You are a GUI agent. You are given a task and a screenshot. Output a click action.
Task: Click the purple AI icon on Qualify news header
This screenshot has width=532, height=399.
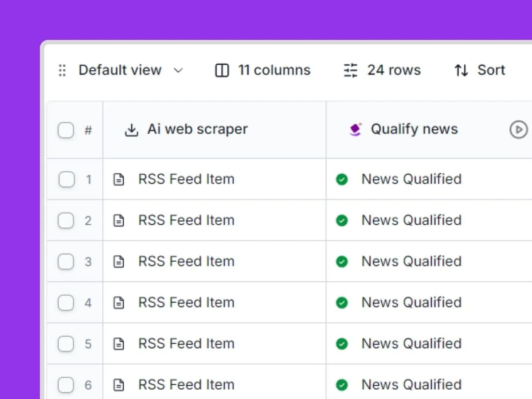point(355,129)
